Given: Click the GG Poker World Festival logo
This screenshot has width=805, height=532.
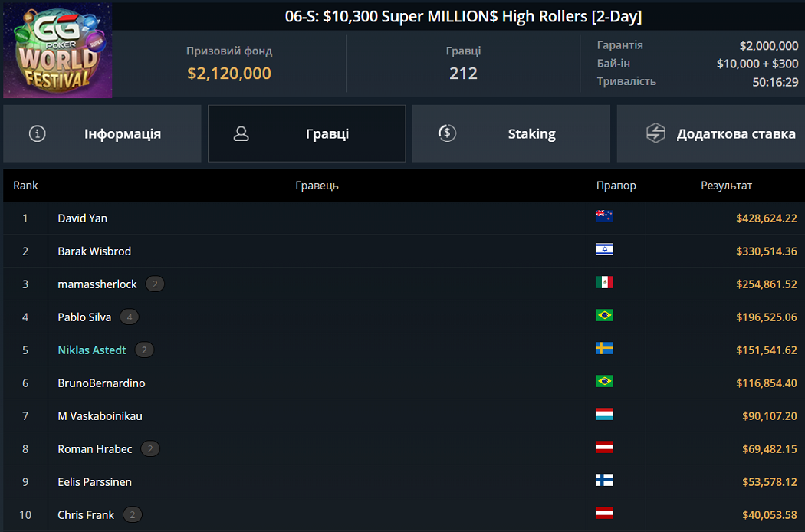Looking at the screenshot, I should point(58,51).
